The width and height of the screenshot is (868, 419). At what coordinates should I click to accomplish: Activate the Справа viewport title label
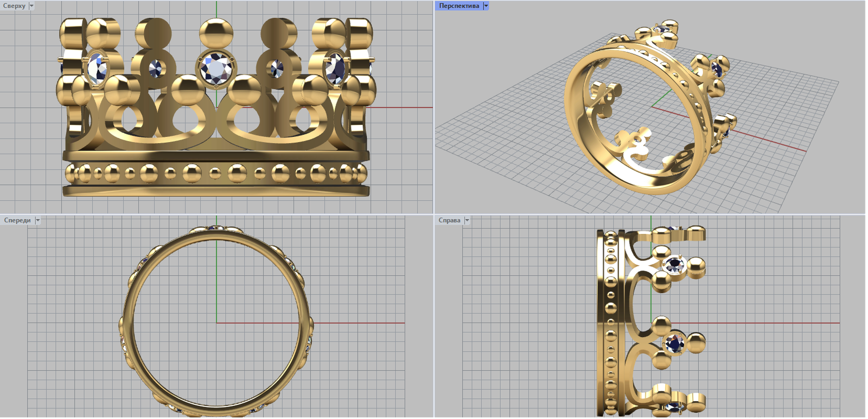[449, 220]
